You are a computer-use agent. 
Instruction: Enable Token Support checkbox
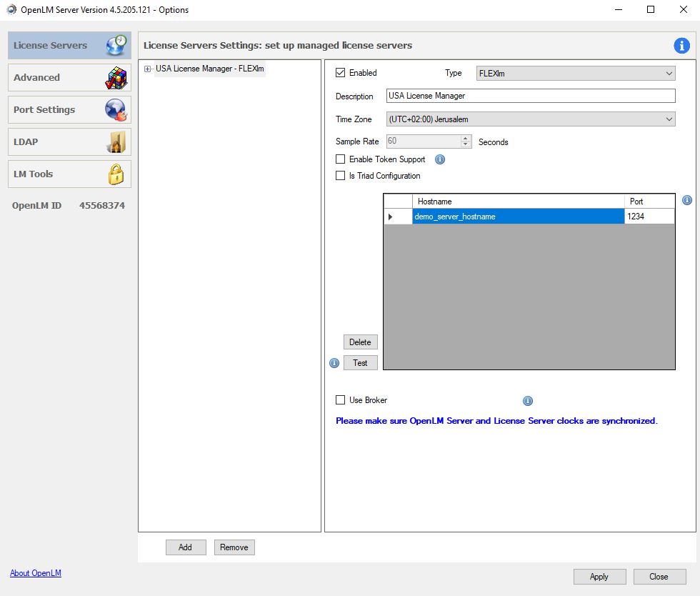point(341,159)
